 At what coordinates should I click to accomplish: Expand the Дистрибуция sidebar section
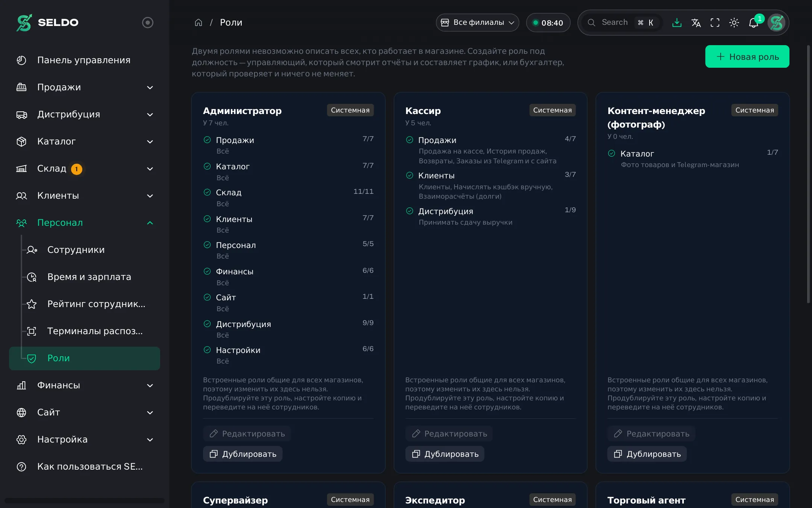click(x=85, y=114)
